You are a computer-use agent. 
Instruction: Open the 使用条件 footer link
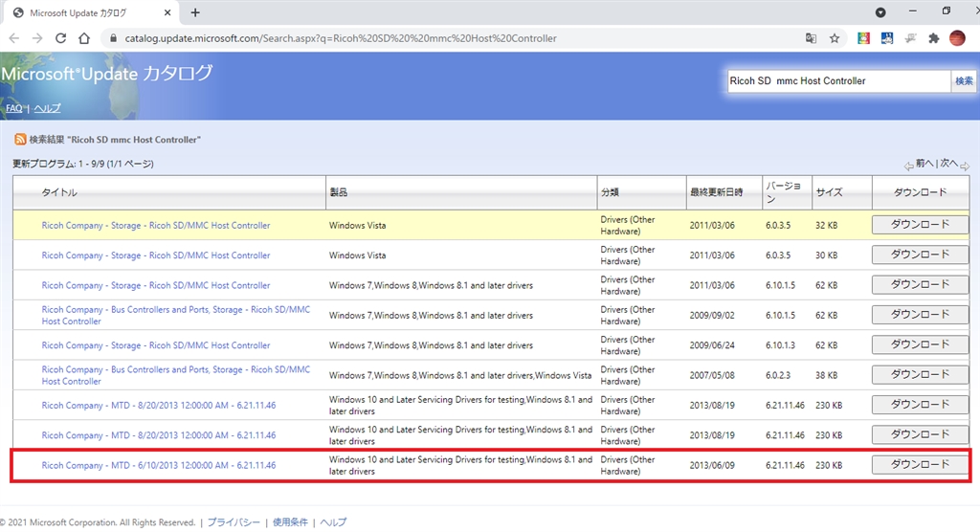[x=290, y=522]
